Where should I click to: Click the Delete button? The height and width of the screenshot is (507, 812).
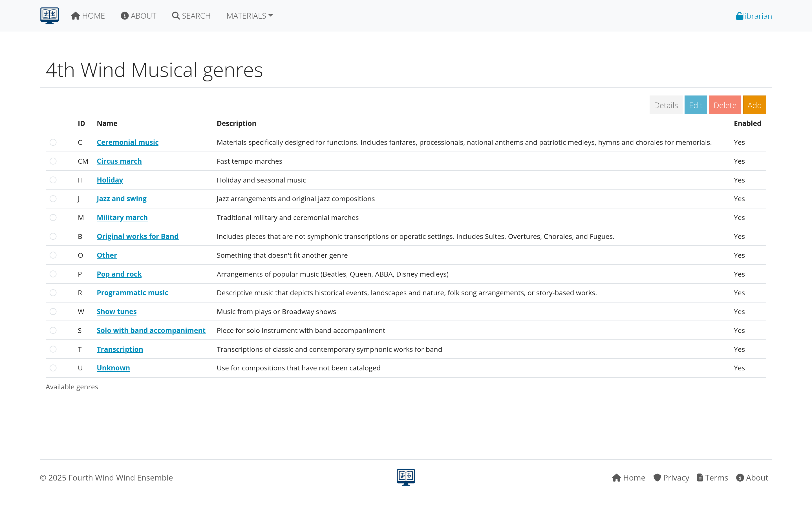pyautogui.click(x=725, y=104)
